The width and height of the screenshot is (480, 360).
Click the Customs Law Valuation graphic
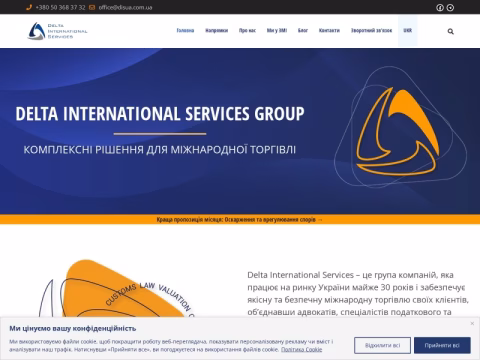pyautogui.click(x=117, y=289)
